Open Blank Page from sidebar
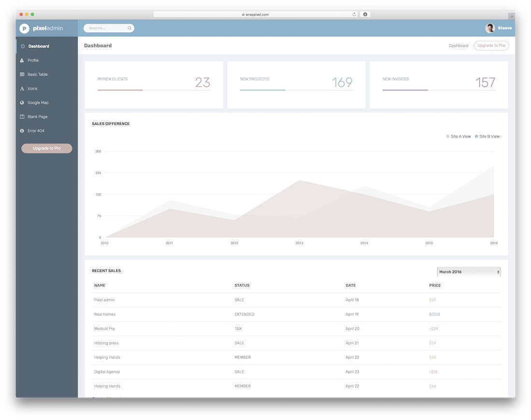Image resolution: width=531 pixels, height=420 pixels. click(x=47, y=117)
